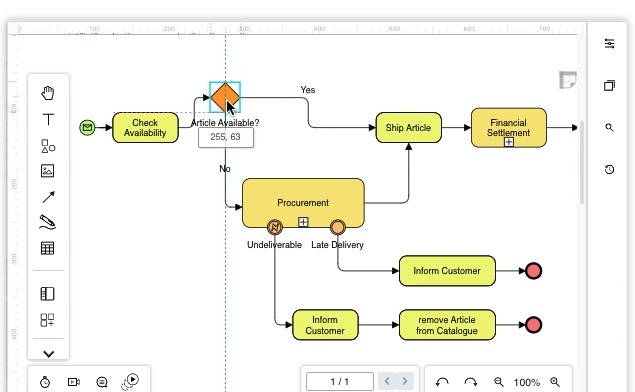Expand the Procurement subprocess plus marker
The height and width of the screenshot is (392, 635).
tap(303, 222)
